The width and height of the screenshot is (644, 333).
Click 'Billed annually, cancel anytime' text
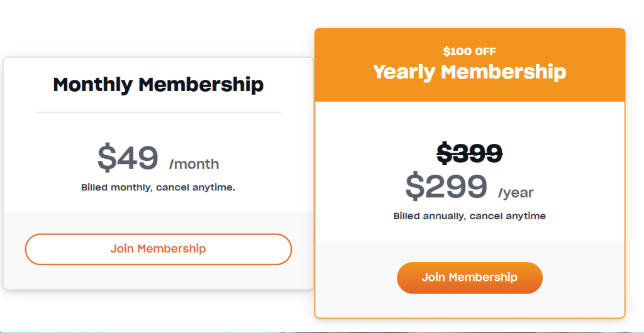(x=469, y=216)
